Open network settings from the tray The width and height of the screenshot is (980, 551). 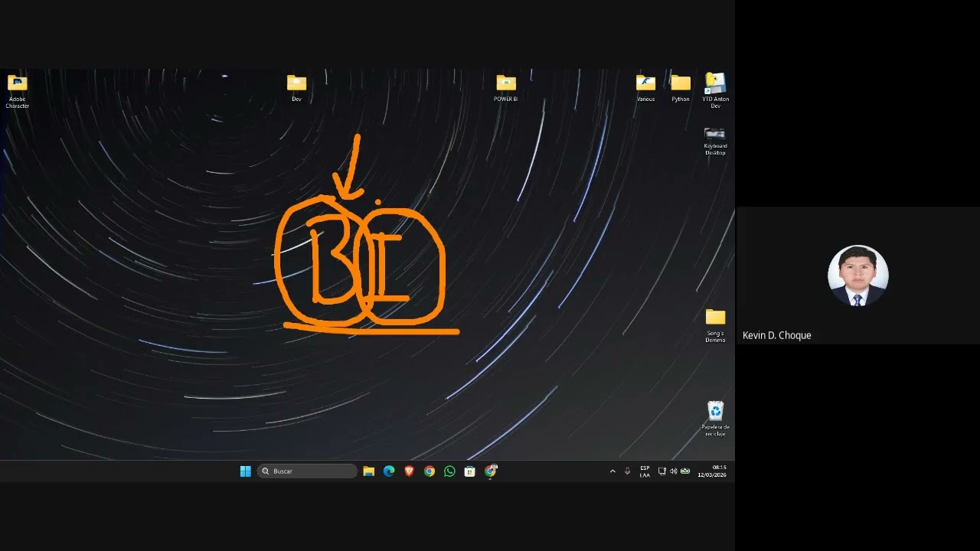[x=662, y=471]
